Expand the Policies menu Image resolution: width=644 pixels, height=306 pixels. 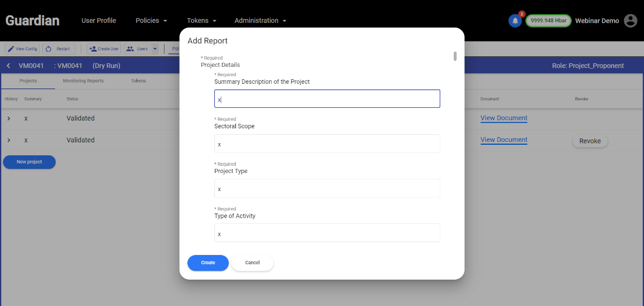tap(151, 21)
